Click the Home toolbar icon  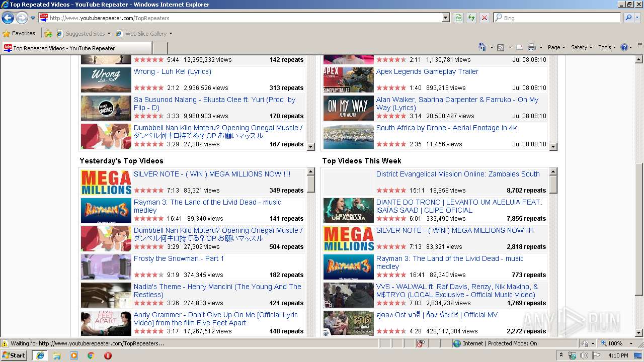tap(482, 47)
